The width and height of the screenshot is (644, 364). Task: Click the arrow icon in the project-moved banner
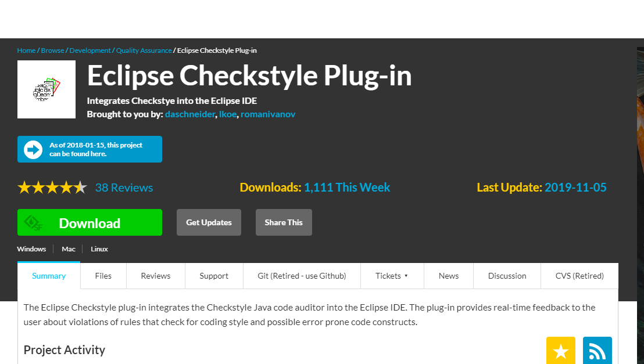point(33,149)
